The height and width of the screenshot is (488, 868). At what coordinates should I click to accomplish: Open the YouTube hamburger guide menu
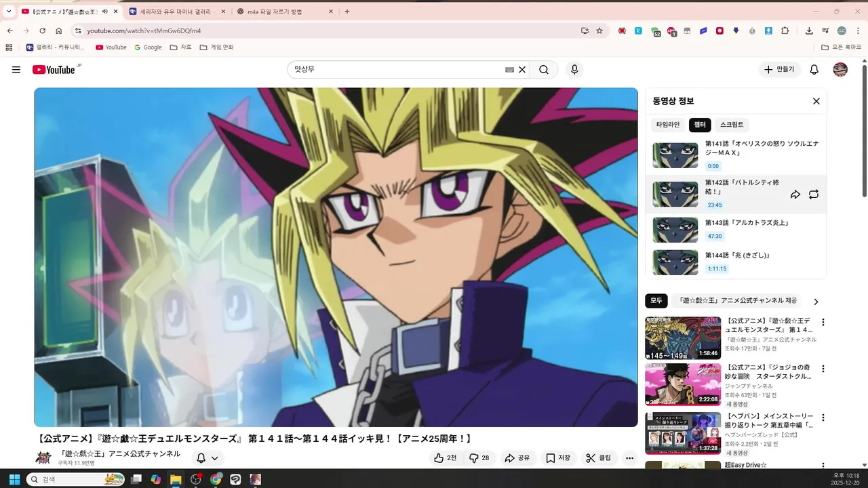[x=16, y=70]
